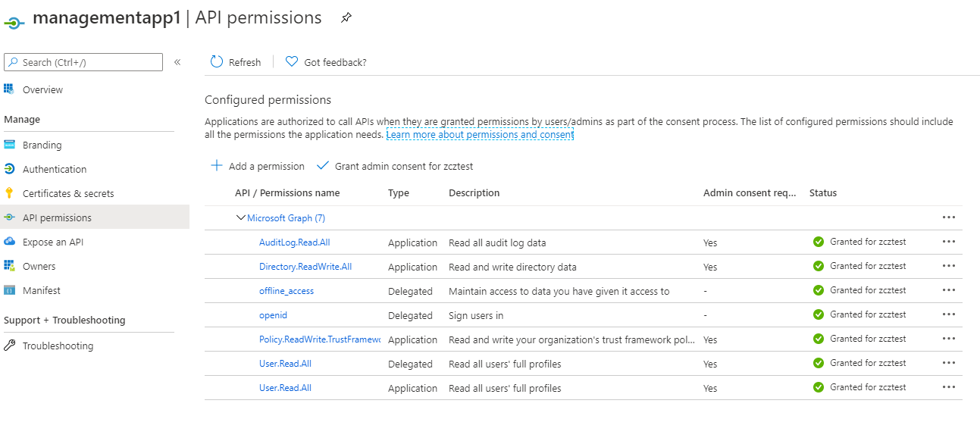
Task: Open Branding in the sidebar menu
Action: pos(42,145)
